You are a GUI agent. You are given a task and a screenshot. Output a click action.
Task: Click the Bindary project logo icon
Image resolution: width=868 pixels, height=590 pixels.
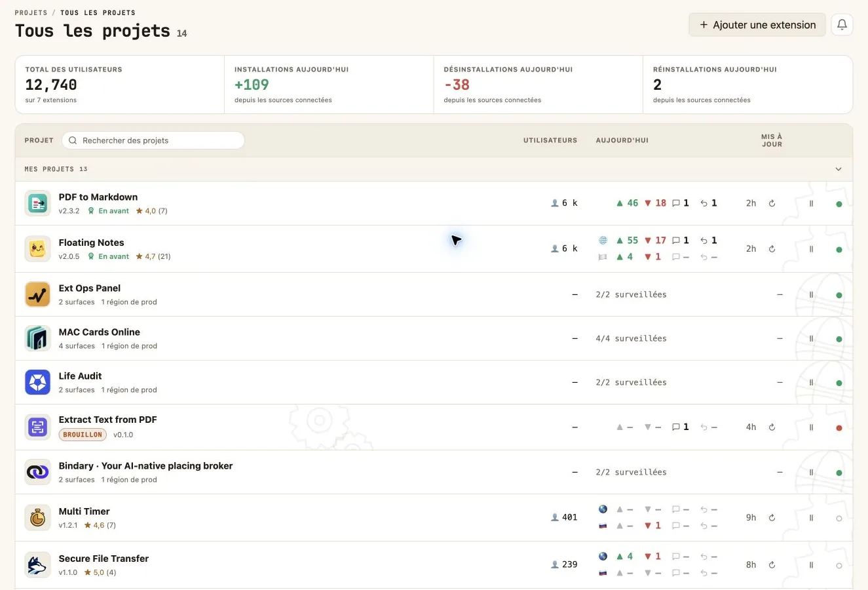pyautogui.click(x=38, y=472)
